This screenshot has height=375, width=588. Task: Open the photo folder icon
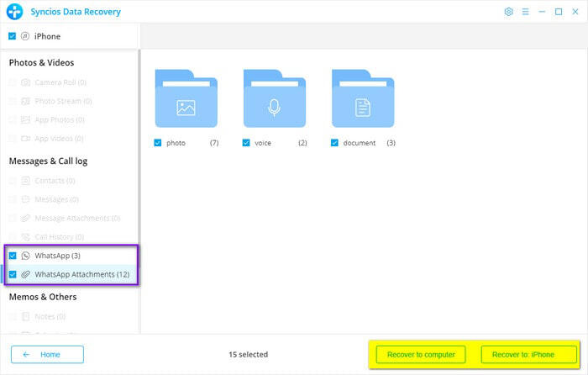click(186, 99)
